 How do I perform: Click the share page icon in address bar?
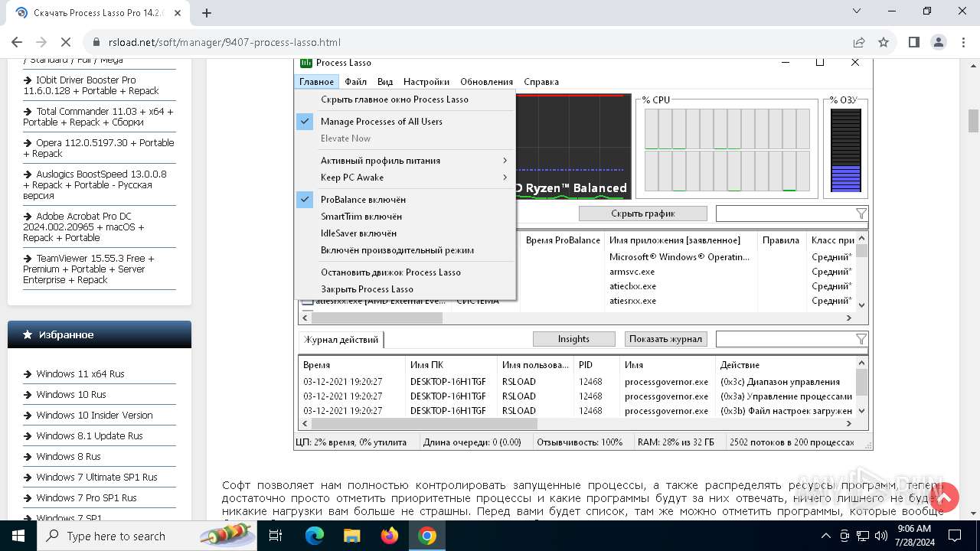[x=859, y=42]
